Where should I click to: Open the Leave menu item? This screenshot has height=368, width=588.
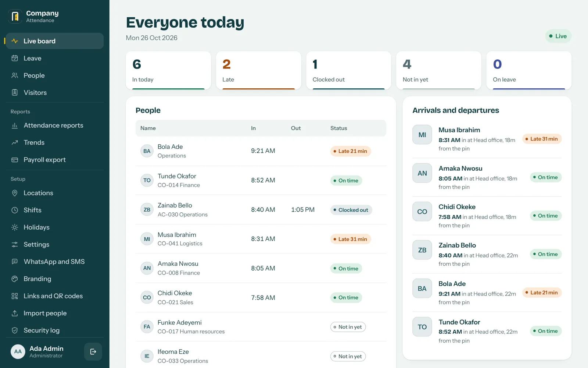coord(54,58)
